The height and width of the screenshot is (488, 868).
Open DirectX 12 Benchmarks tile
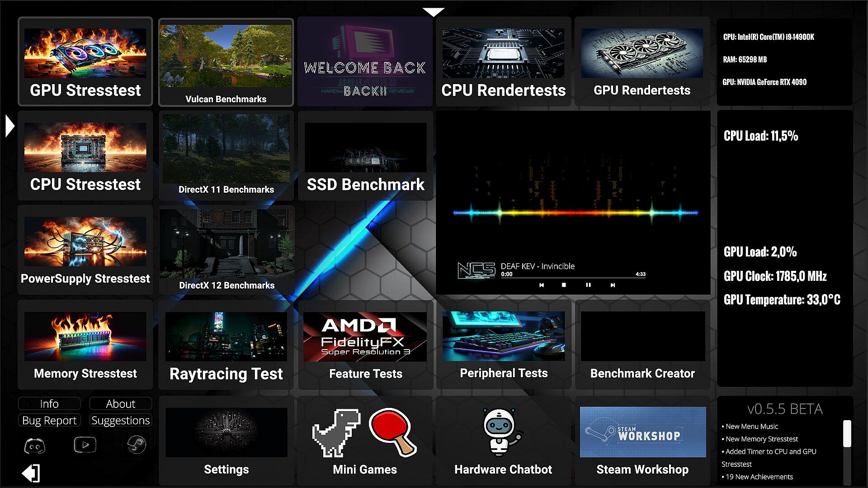(x=226, y=250)
